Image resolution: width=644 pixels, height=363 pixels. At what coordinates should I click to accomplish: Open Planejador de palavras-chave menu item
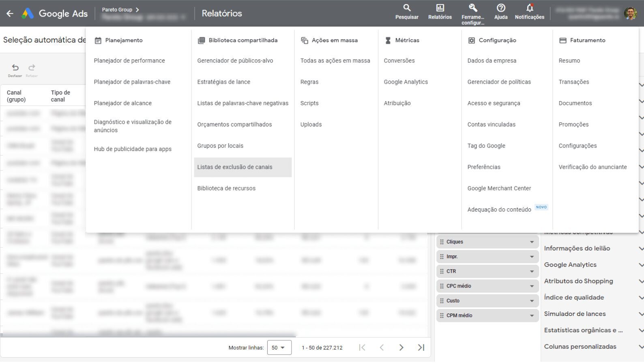[x=132, y=82]
